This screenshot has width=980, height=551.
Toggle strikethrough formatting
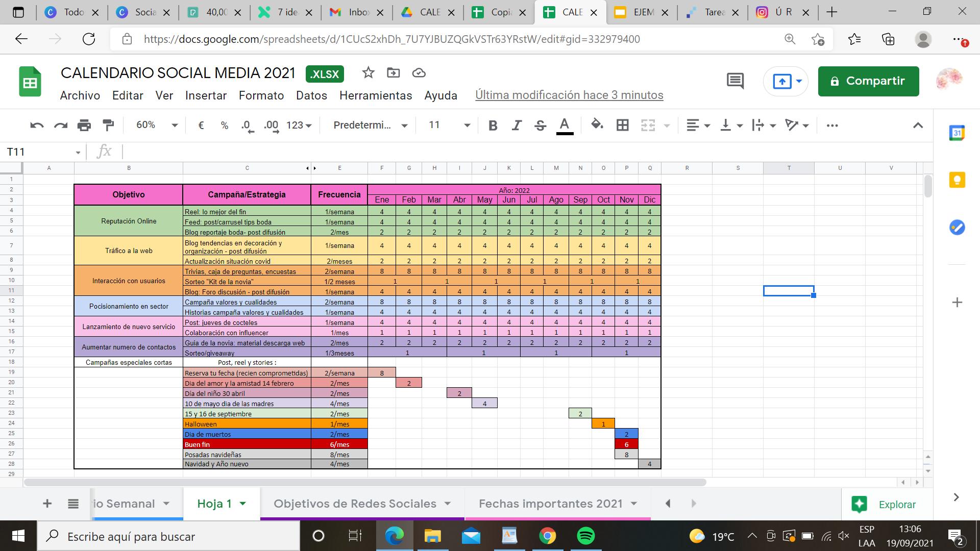540,126
